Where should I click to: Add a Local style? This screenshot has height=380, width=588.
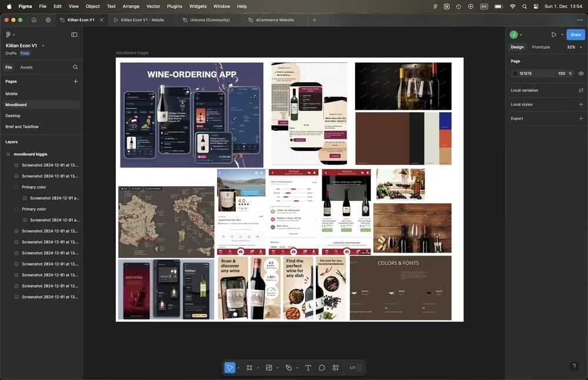tap(581, 104)
